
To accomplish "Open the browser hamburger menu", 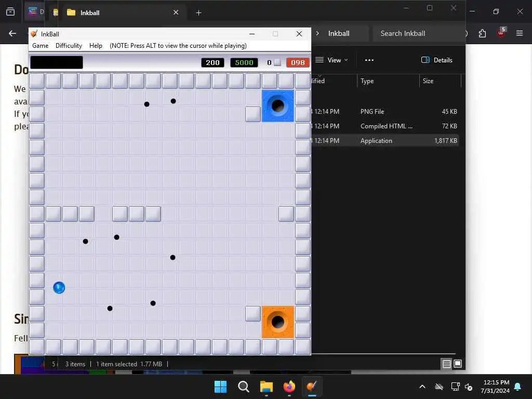I will point(520,33).
